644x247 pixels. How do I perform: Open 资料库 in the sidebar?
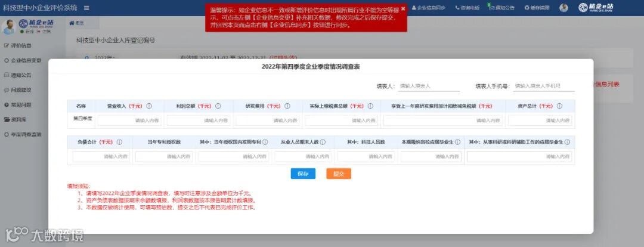coord(16,119)
